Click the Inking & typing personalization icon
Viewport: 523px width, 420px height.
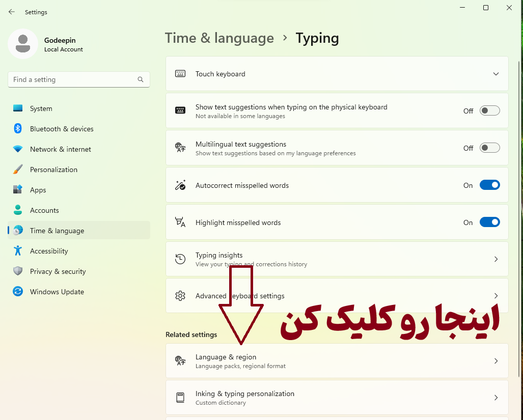(x=180, y=397)
